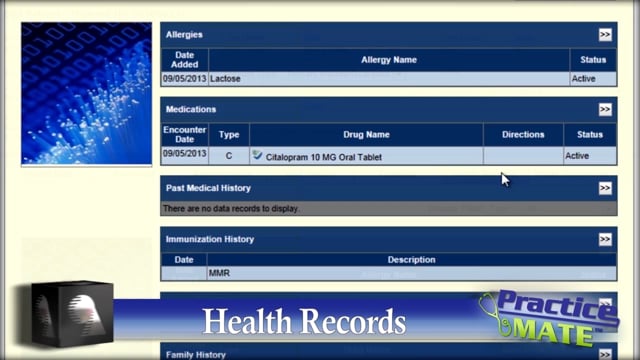Select the Citalopram 10 MG Oral Tablet entry
640x360 pixels.
coord(324,157)
